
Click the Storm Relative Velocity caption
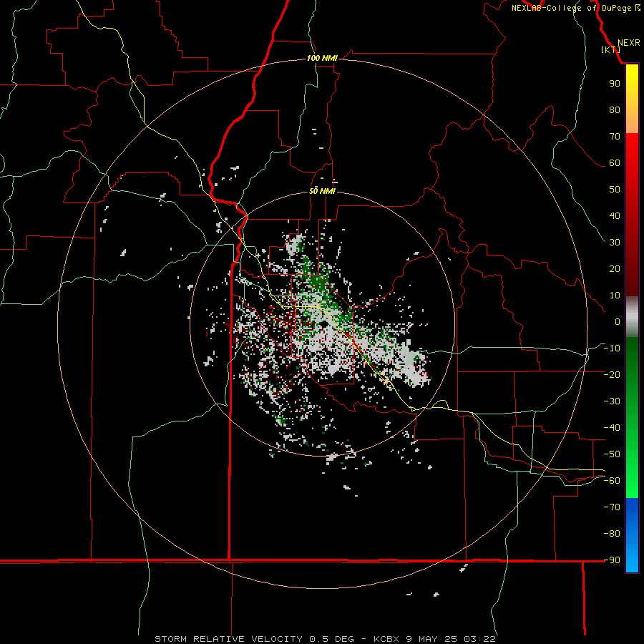(325, 639)
